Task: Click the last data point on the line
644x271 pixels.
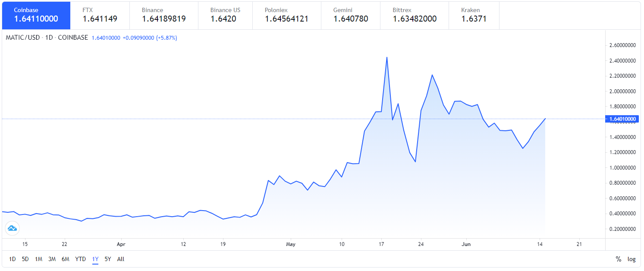Action: click(545, 119)
